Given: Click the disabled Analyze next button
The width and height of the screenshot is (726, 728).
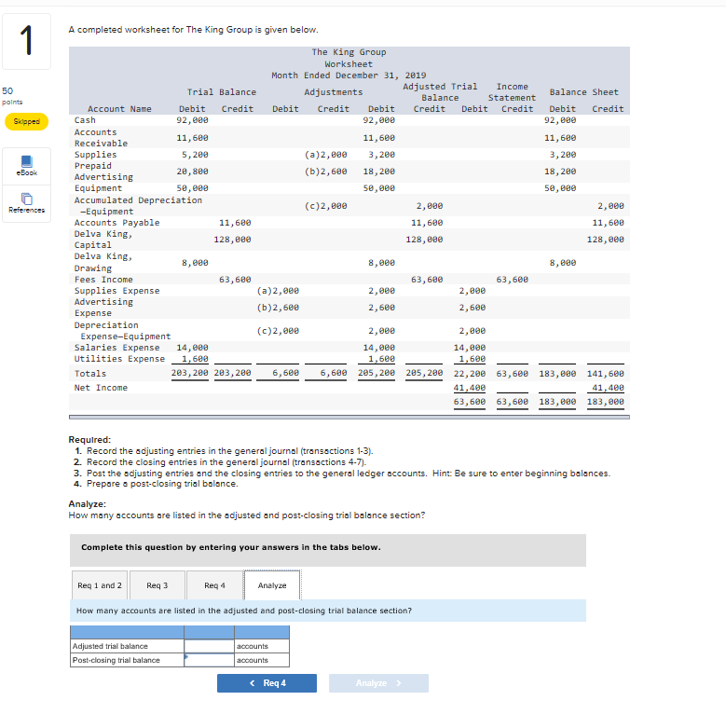Looking at the screenshot, I should [x=378, y=683].
